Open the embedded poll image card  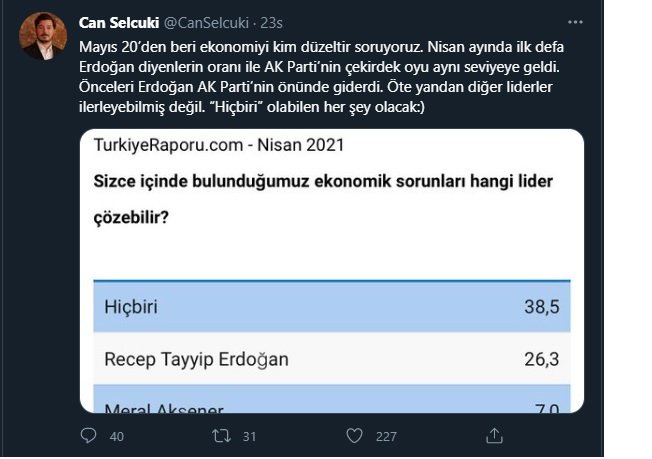[x=332, y=271]
